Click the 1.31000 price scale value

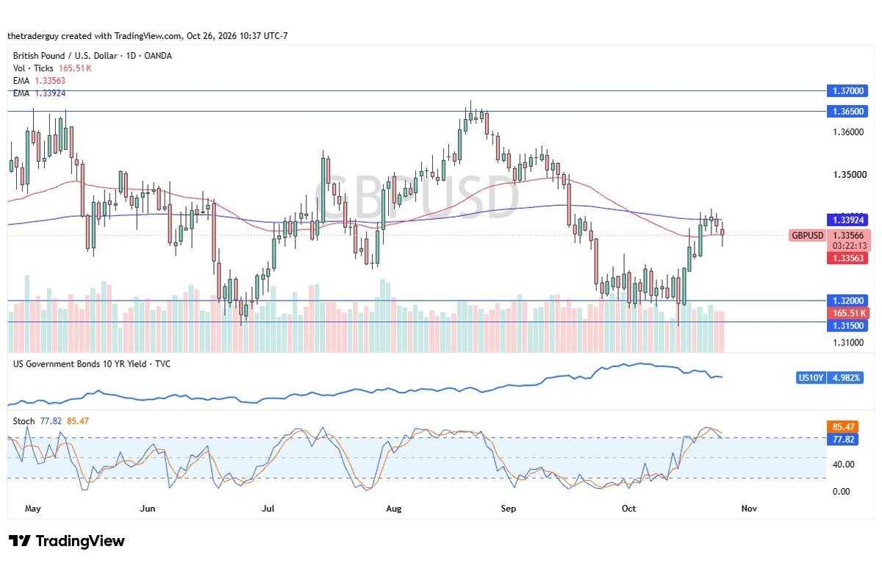pos(849,342)
